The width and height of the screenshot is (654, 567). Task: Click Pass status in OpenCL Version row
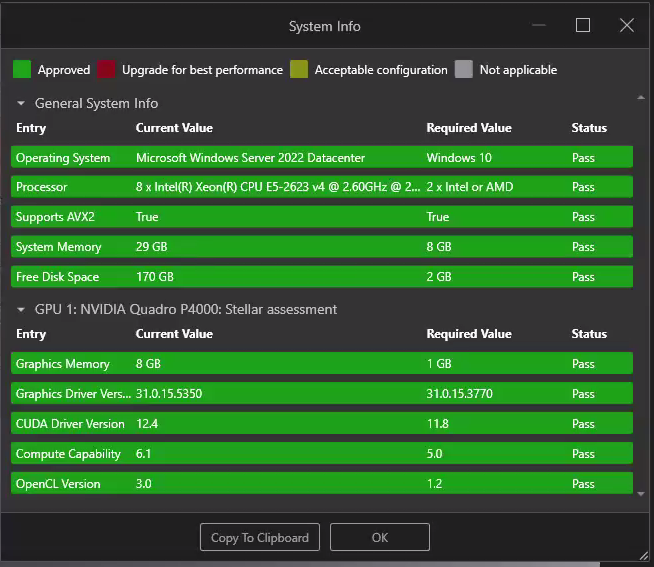583,484
